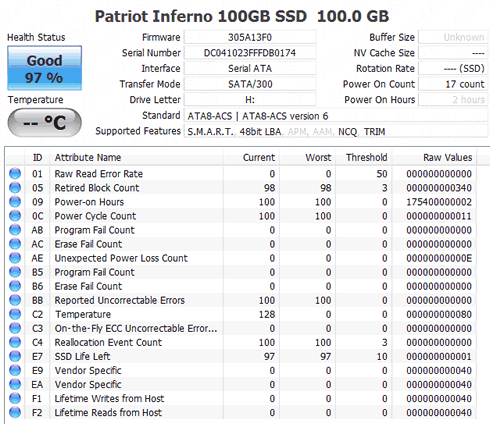490x424 pixels.
Task: Click the status circle for SSD Life Left
Action: coord(15,356)
